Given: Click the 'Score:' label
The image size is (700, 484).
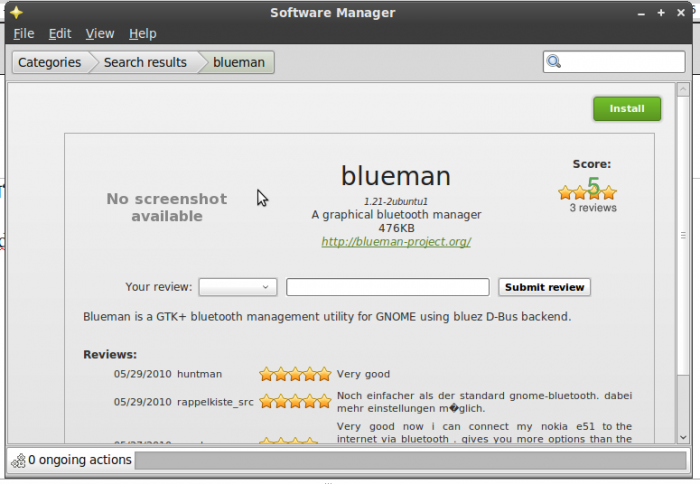Looking at the screenshot, I should point(592,164).
